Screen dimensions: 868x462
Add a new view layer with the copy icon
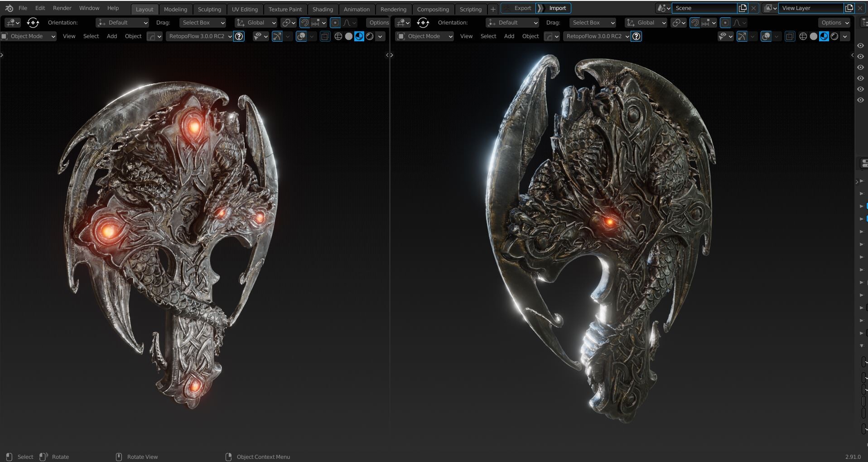[849, 8]
